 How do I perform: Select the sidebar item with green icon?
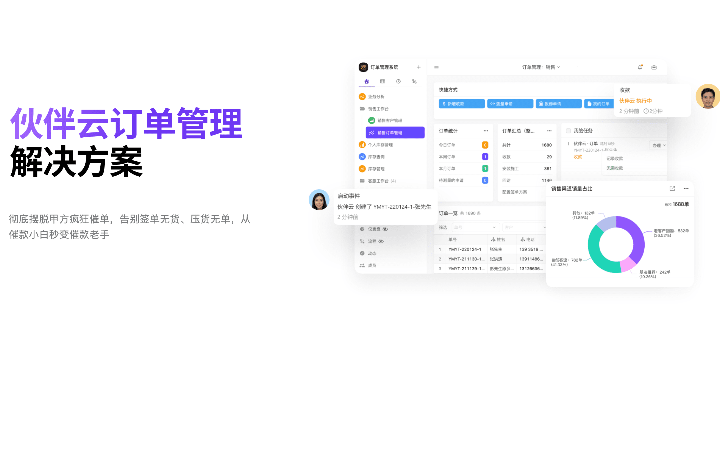pyautogui.click(x=395, y=120)
